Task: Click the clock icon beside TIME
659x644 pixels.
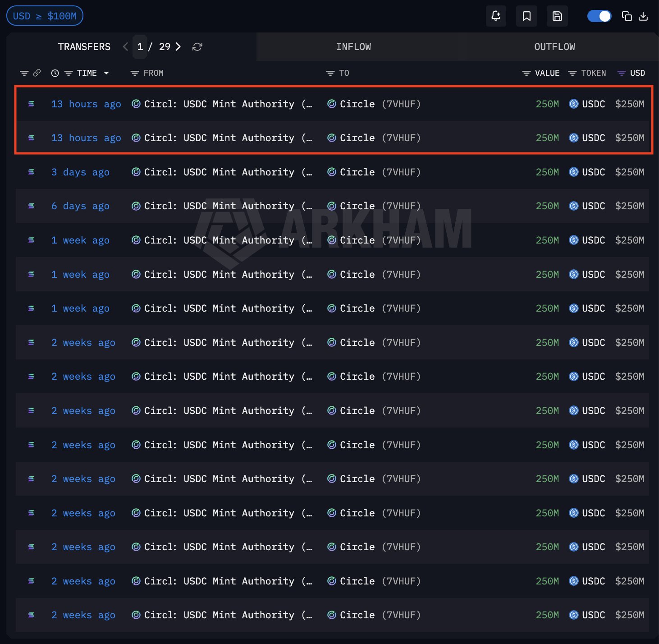Action: coord(55,73)
